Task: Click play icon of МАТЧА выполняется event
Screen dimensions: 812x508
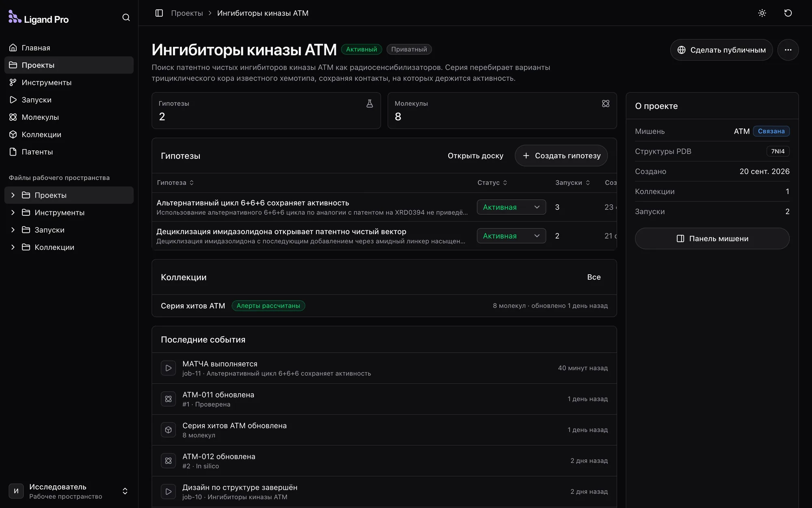Action: (168, 368)
